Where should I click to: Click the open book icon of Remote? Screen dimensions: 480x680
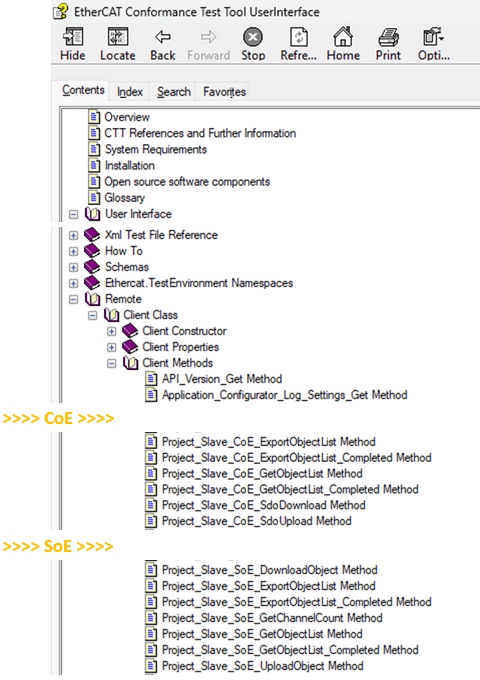(92, 299)
